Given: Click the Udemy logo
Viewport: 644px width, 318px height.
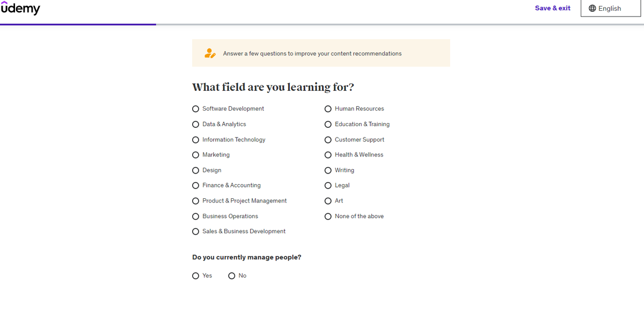Looking at the screenshot, I should coord(20,8).
